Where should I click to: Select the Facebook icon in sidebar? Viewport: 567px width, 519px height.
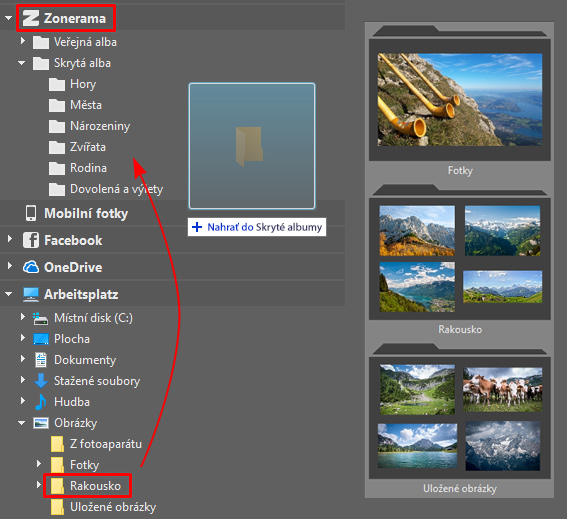click(x=31, y=240)
